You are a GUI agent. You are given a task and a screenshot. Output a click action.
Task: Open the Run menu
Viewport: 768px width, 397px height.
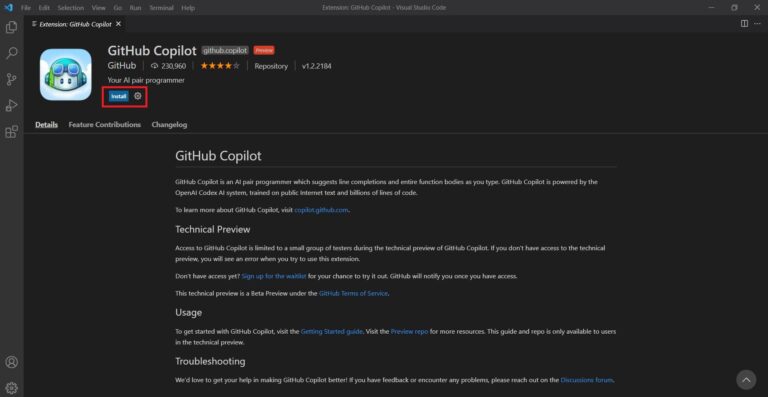click(x=135, y=8)
